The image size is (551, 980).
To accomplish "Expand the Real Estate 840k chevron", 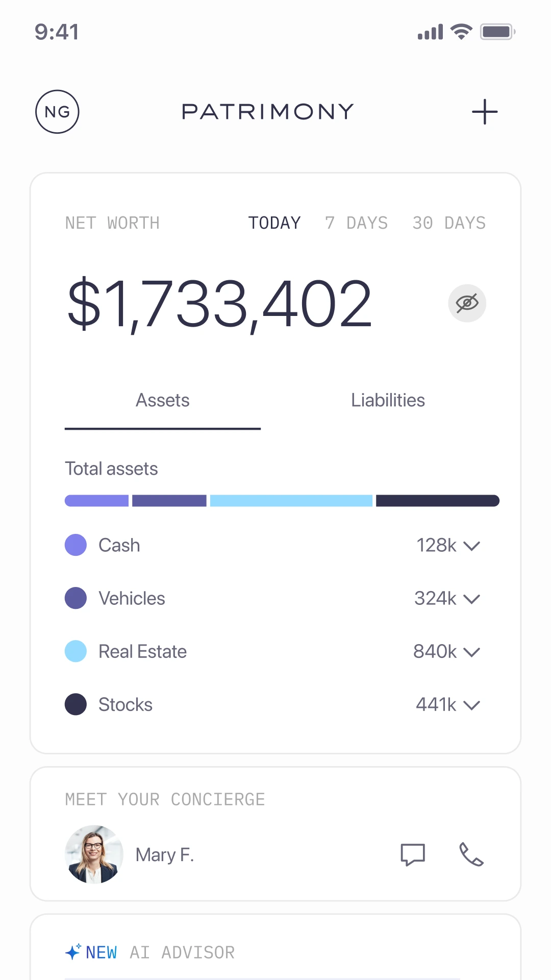I will (471, 652).
